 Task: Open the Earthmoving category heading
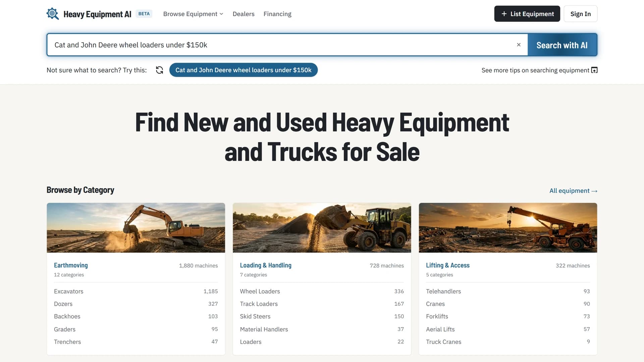tap(71, 265)
